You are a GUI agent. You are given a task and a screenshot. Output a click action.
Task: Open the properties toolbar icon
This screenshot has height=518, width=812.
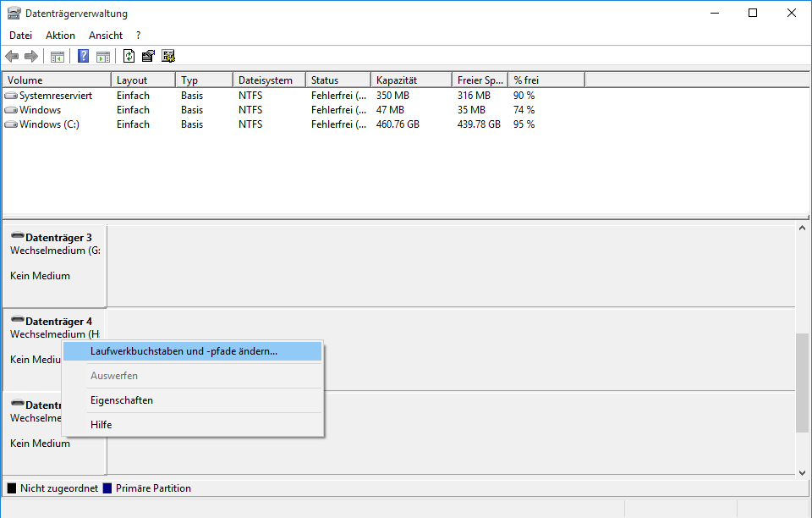click(x=148, y=57)
